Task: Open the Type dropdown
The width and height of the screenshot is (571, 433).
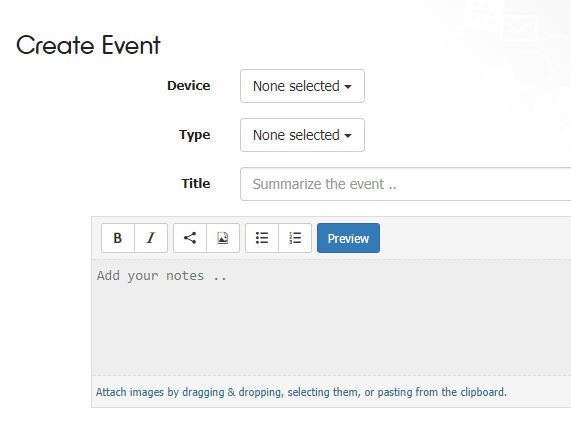Action: point(302,135)
